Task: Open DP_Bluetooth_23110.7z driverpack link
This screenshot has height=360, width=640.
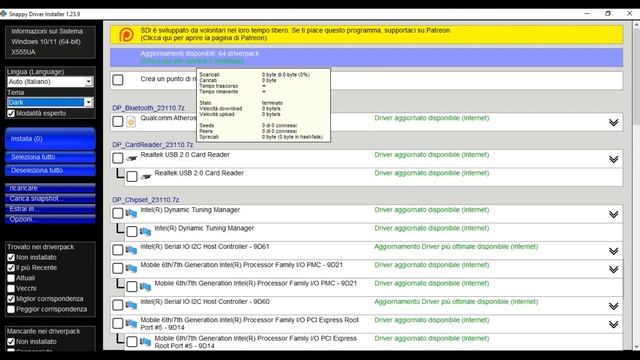Action: tap(149, 108)
